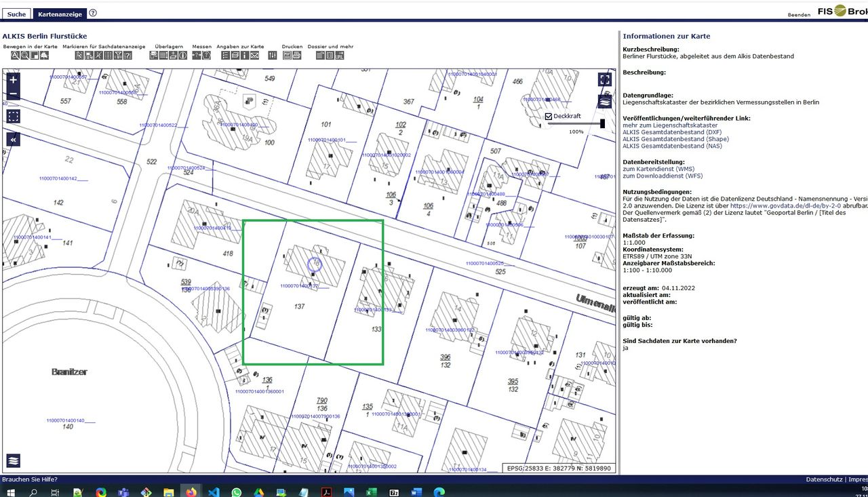Switch to the Suche tab

[16, 14]
